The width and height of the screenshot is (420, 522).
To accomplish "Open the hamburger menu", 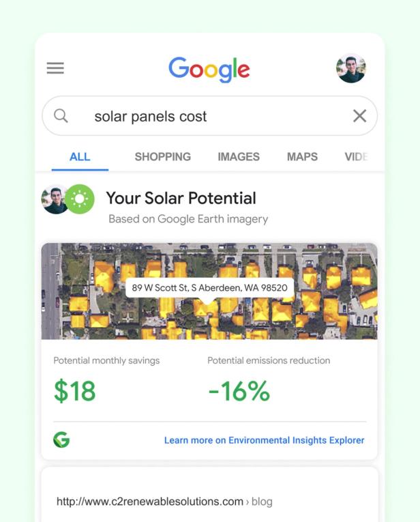I will [x=55, y=68].
